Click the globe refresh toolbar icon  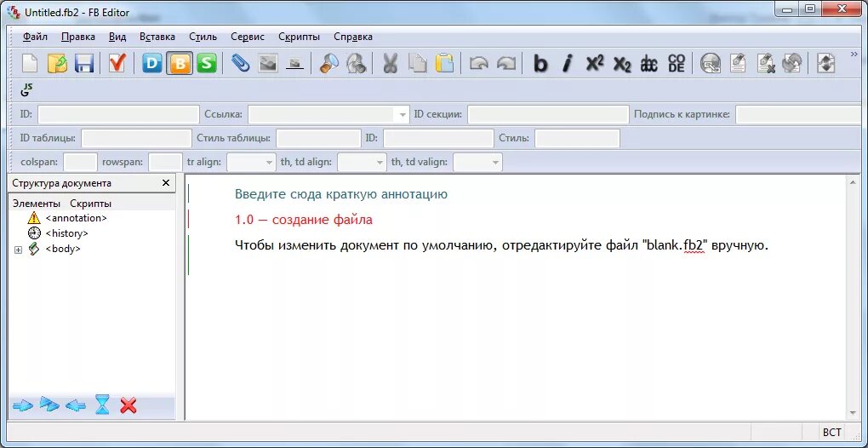tap(792, 63)
